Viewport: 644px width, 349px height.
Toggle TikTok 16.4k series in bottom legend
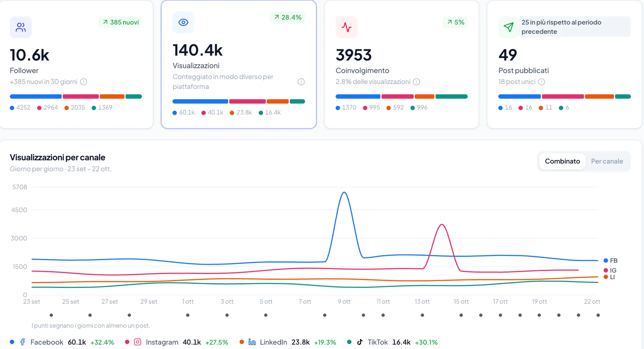pyautogui.click(x=392, y=342)
